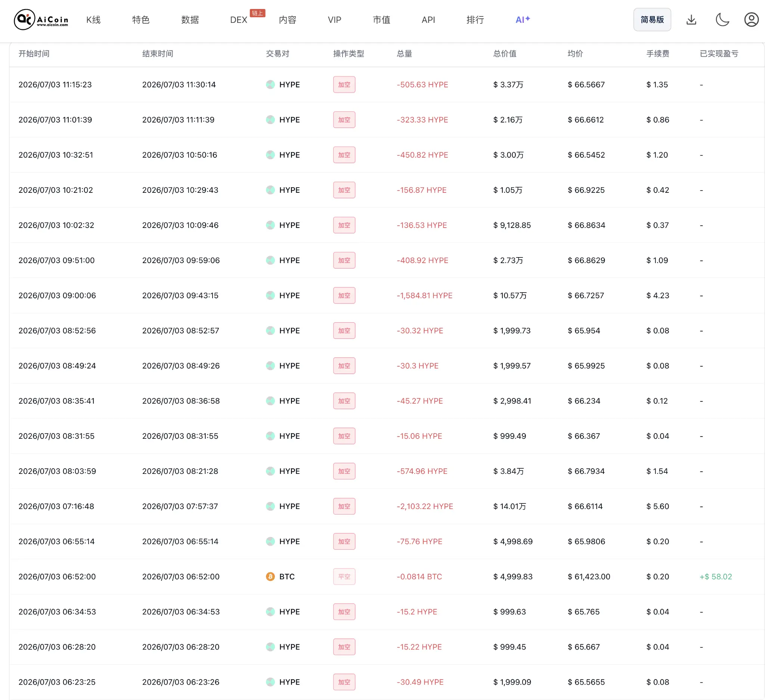Click HYPE coin icon in 06:55:14 row
This screenshot has width=765, height=700.
point(270,541)
